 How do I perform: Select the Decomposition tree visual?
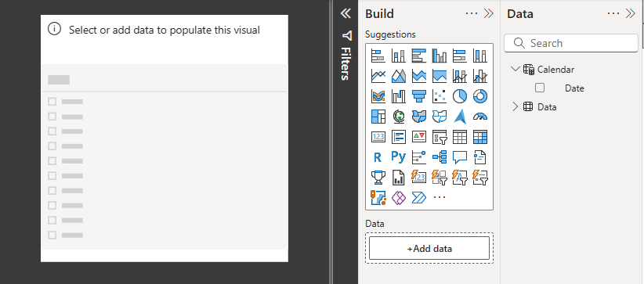(439, 157)
